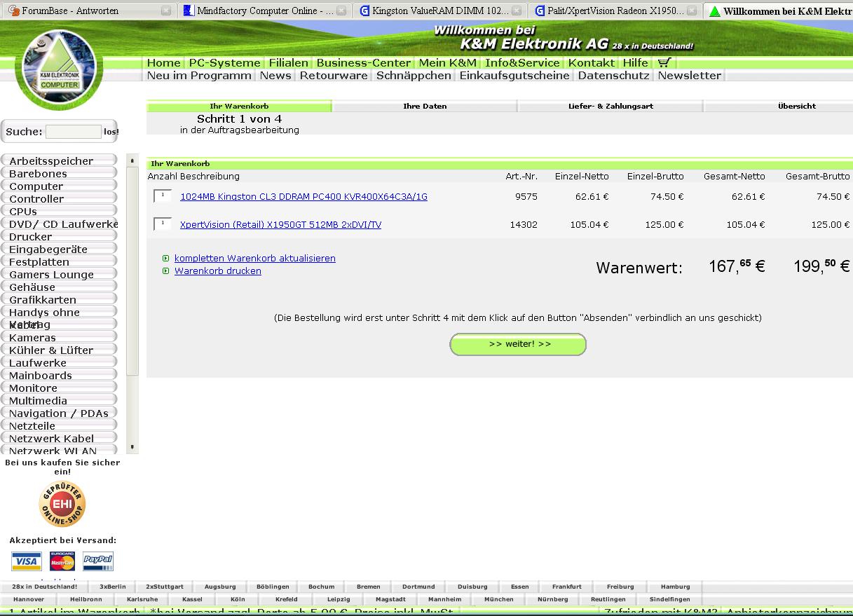Screen dimensions: 853x616
Task: Close the Mindfactory Computer Online tab
Action: tap(341, 11)
